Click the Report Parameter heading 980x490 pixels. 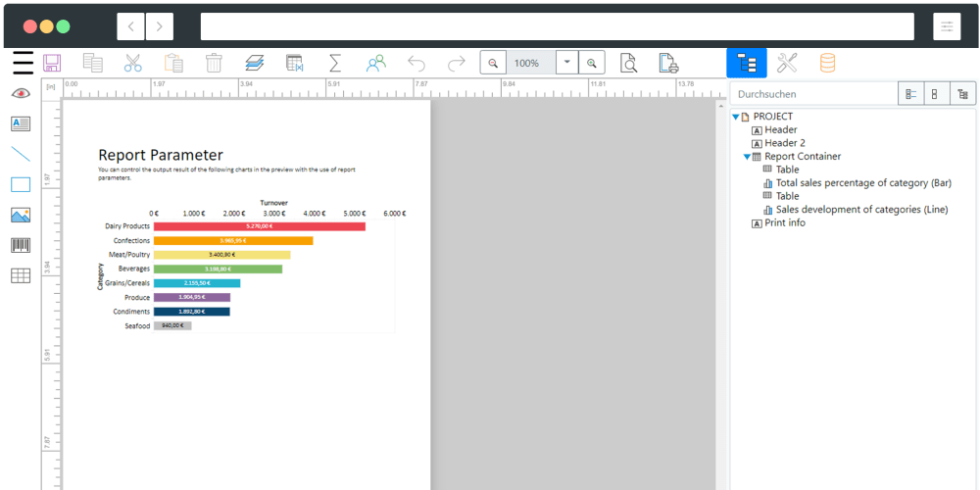pos(161,155)
